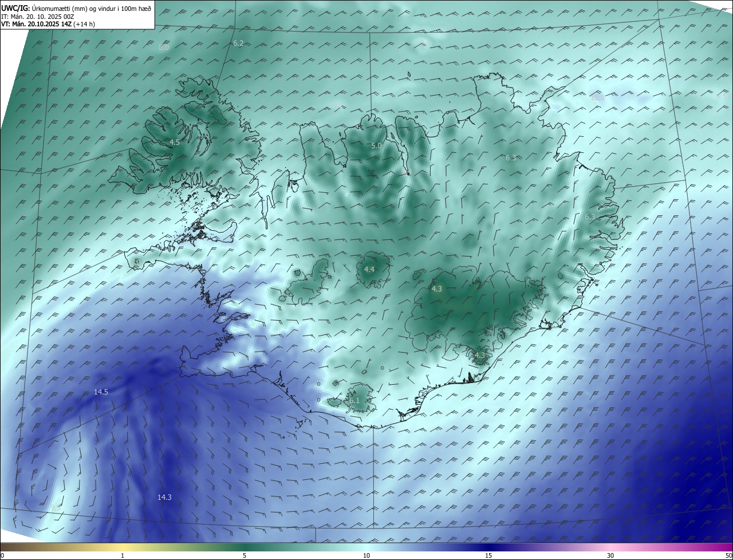Click the colorbar tick label 30
The width and height of the screenshot is (733, 560).
[610, 555]
